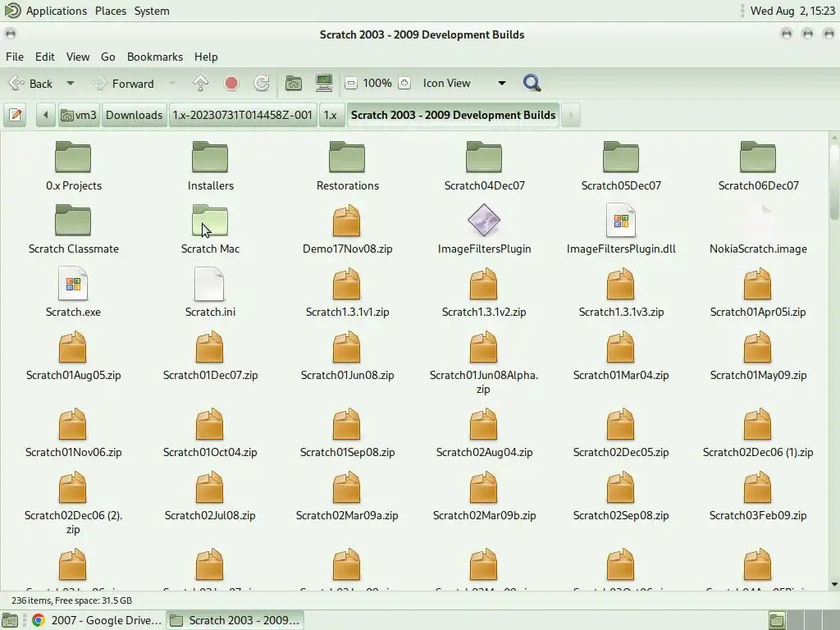Screen dimensions: 840x630
Task: Open the View menu
Action: tap(78, 57)
